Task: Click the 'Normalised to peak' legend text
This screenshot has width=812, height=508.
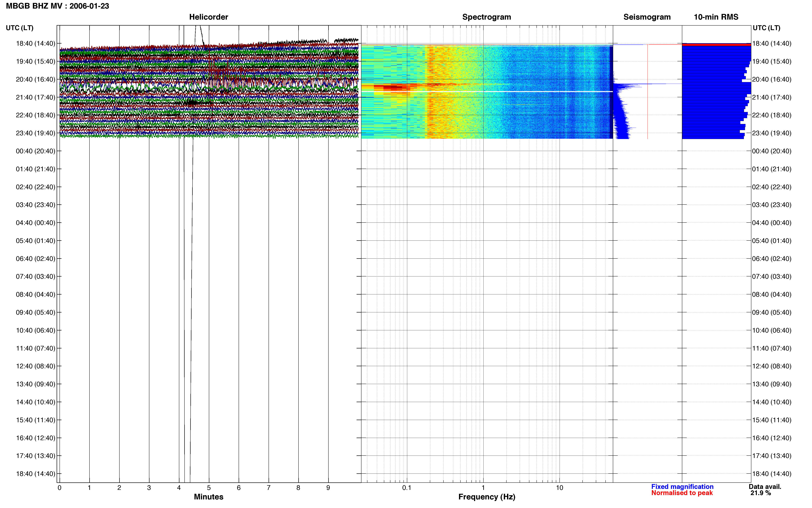Action: point(682,493)
